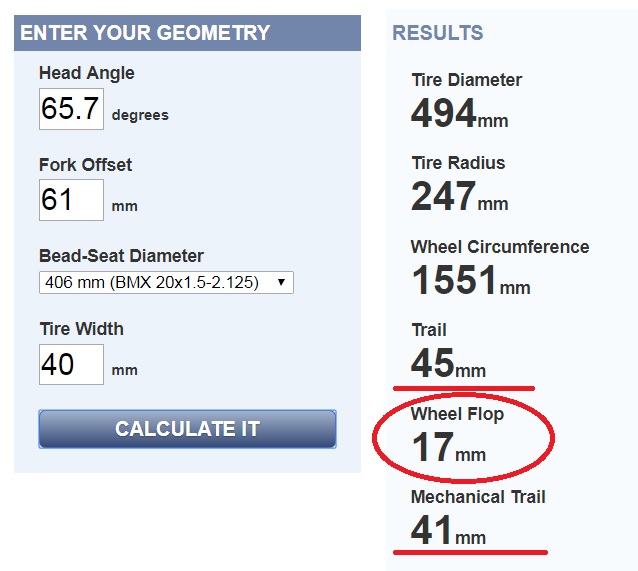
Task: Click the CALCULATE IT button
Action: pyautogui.click(x=188, y=429)
